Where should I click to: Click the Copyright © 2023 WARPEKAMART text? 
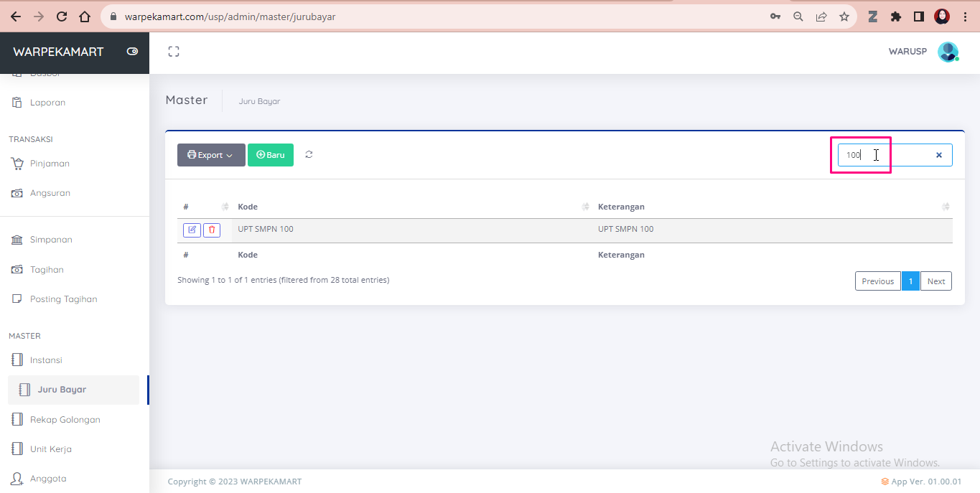coord(235,482)
